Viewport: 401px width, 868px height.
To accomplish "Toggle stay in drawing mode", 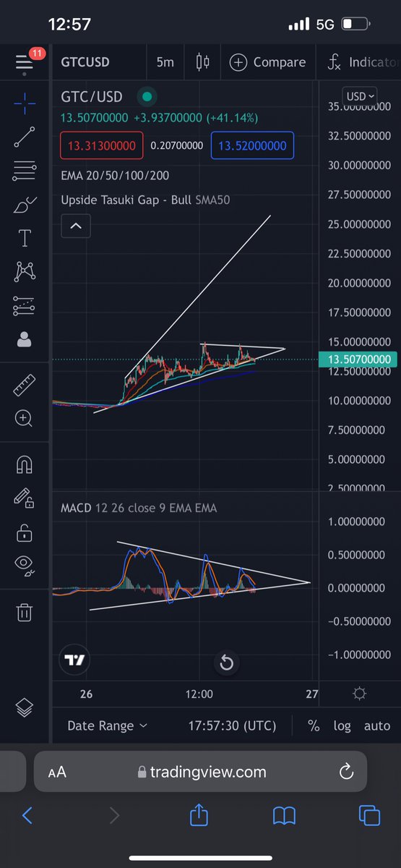I will tap(25, 498).
